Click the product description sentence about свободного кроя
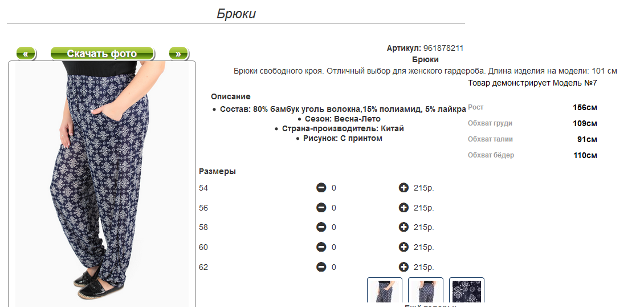 click(x=425, y=71)
